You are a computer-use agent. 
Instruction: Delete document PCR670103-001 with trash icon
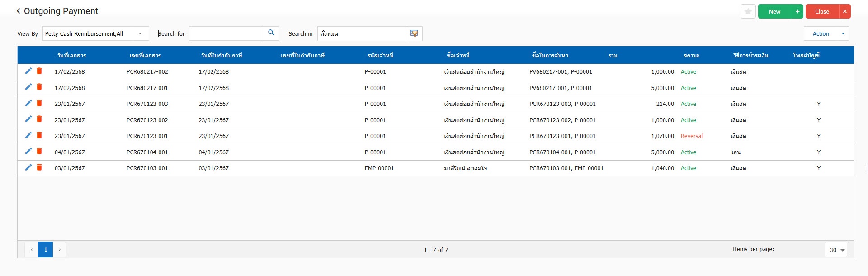(39, 167)
